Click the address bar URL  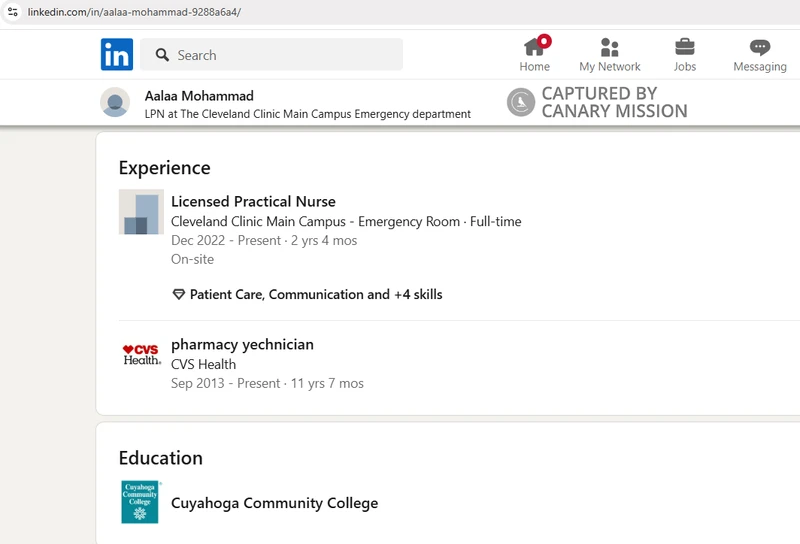[x=134, y=12]
